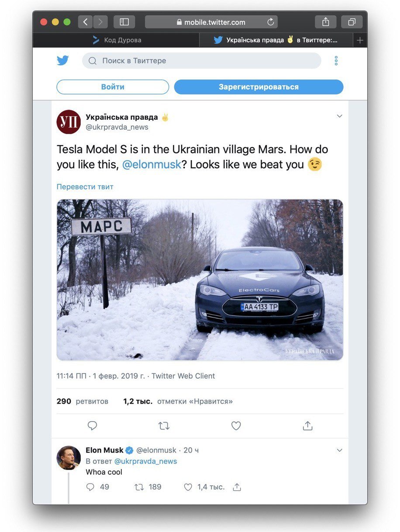Like the Українська правда tweet
The height and width of the screenshot is (532, 400).
(236, 425)
